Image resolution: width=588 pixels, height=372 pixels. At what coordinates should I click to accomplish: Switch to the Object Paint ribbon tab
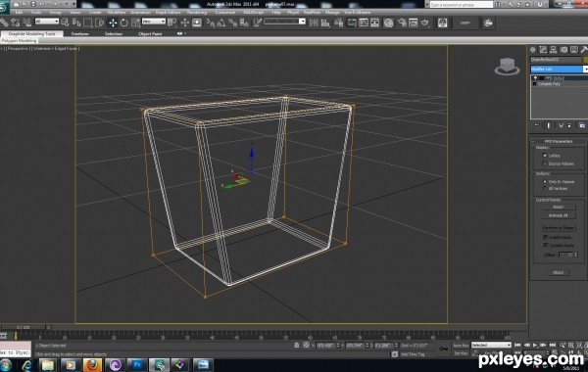coord(150,33)
